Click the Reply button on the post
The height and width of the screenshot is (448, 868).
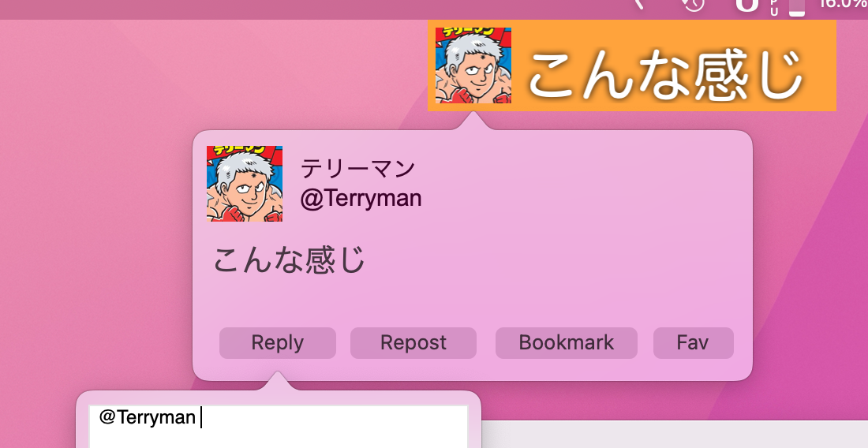click(x=277, y=343)
